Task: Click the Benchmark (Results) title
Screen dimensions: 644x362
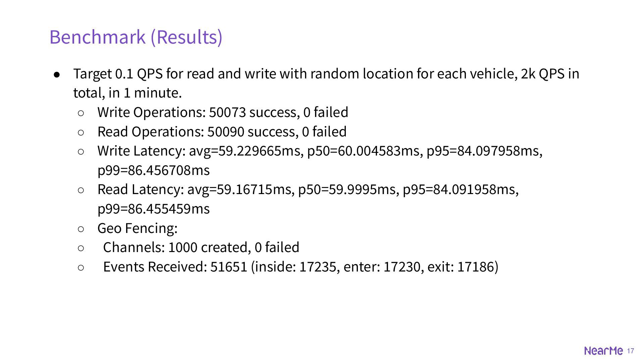Action: [x=136, y=37]
